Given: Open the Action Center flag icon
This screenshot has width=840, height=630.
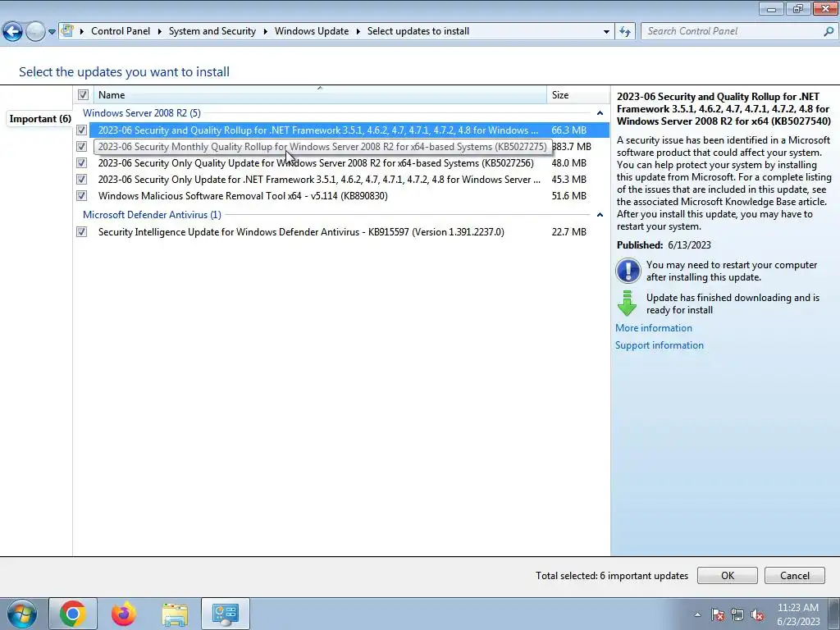Looking at the screenshot, I should 717,614.
